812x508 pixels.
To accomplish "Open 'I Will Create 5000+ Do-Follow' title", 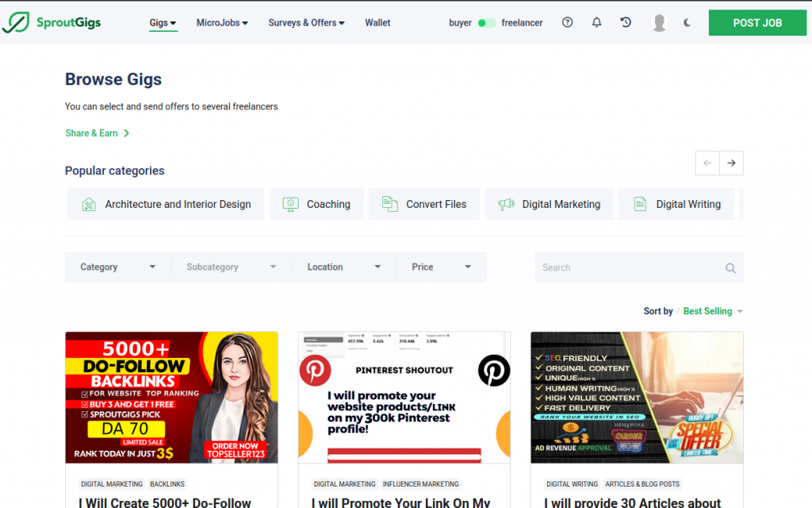I will click(165, 502).
